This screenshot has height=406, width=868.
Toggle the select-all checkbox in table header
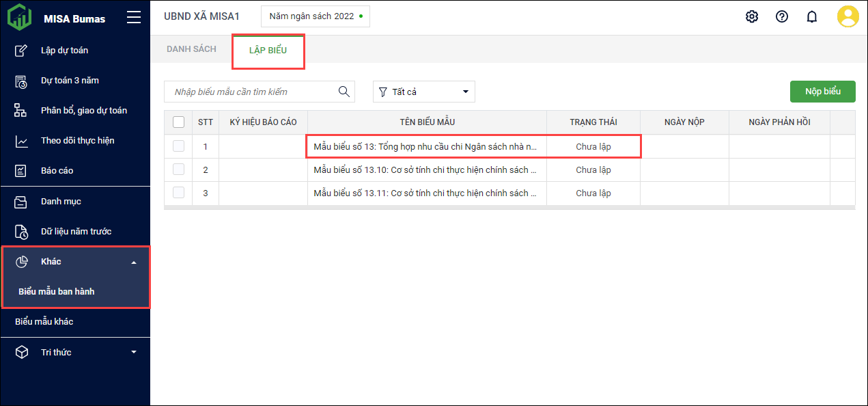179,122
